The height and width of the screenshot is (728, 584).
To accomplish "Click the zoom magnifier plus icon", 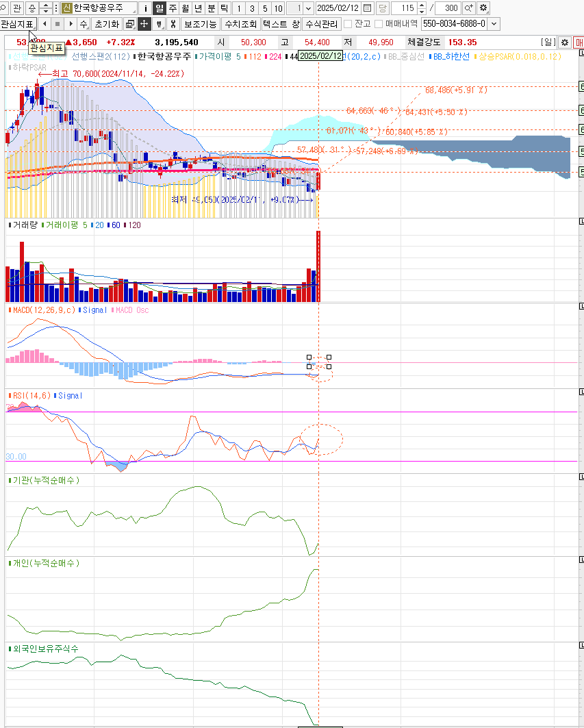I will point(468,8).
